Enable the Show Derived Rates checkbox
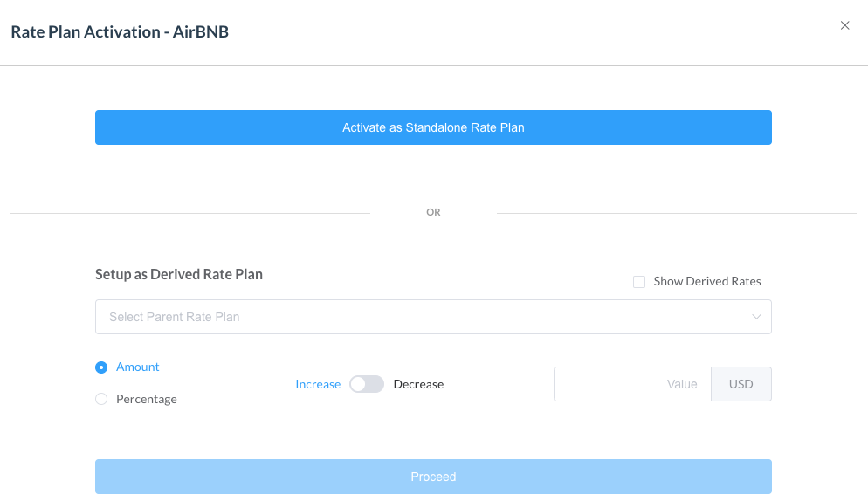 point(639,282)
